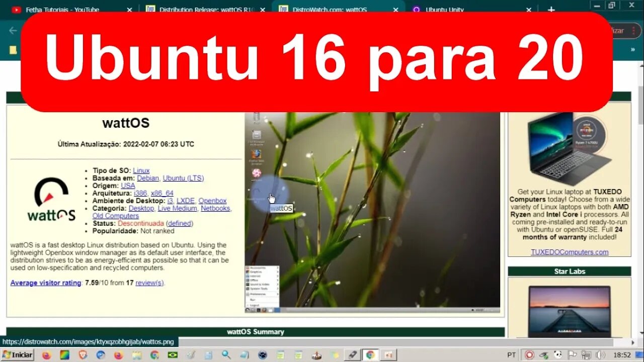Click the PT language indicator

[512, 355]
